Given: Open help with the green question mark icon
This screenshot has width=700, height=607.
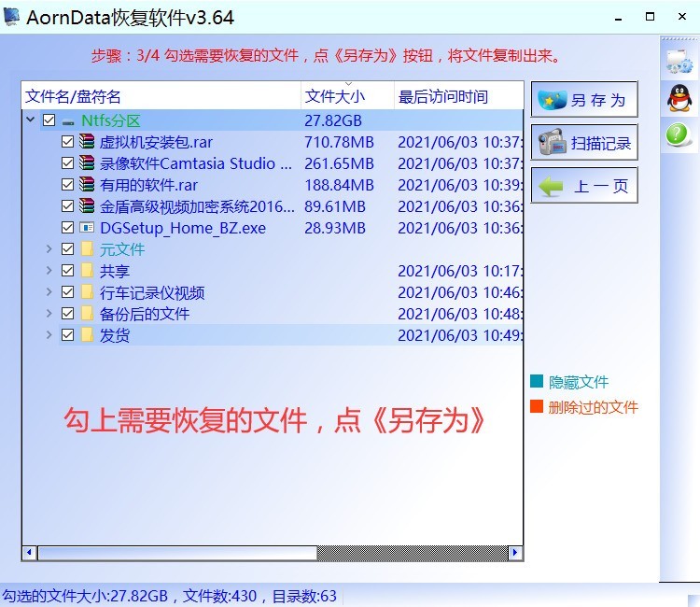Looking at the screenshot, I should pyautogui.click(x=678, y=134).
